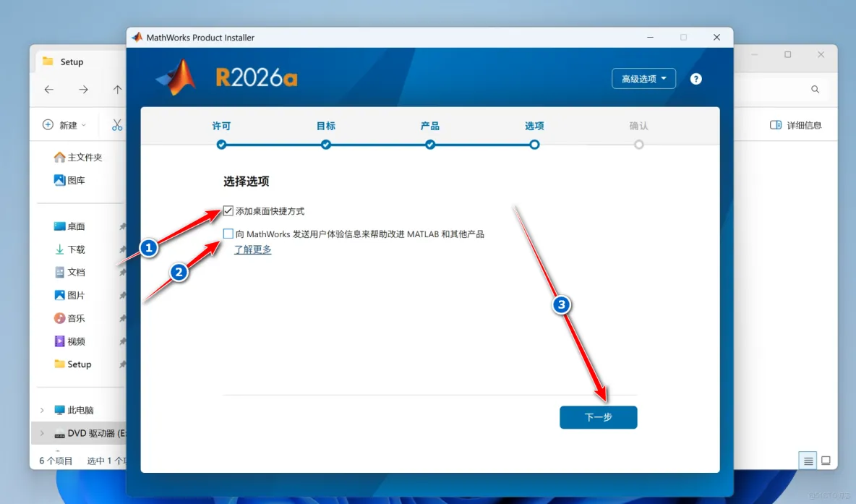Image resolution: width=856 pixels, height=504 pixels.
Task: Click the 许可 step checkmark circle
Action: click(221, 145)
